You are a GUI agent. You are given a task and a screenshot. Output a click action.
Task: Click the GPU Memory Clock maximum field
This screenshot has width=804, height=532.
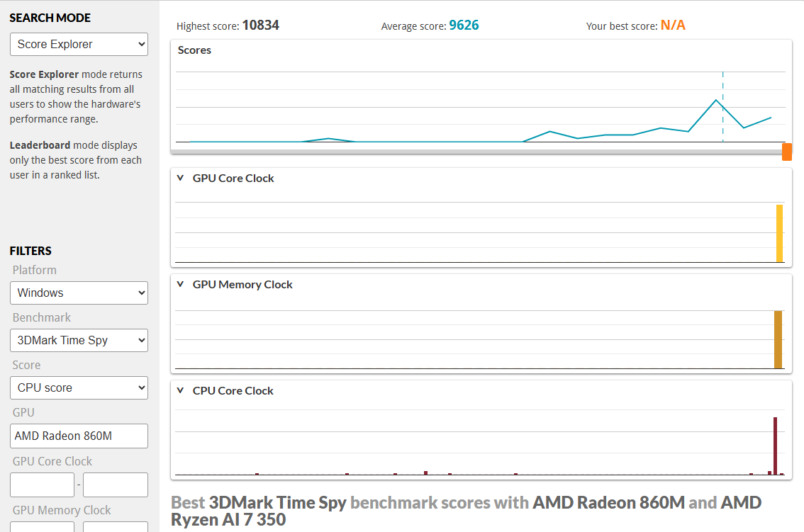[x=116, y=527]
